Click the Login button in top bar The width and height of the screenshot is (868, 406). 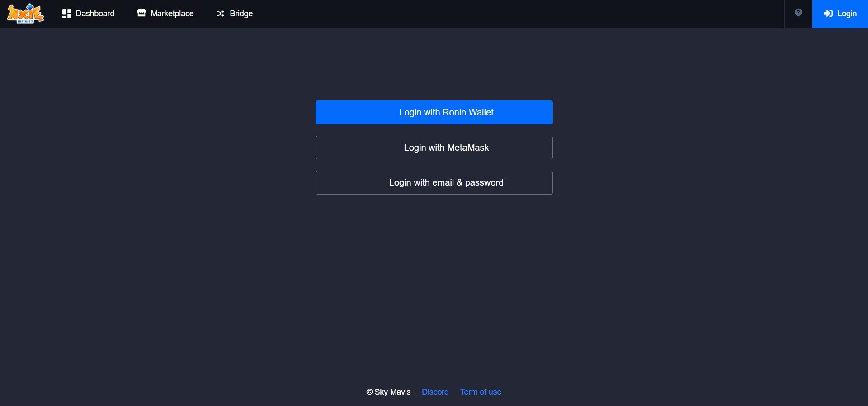point(840,14)
